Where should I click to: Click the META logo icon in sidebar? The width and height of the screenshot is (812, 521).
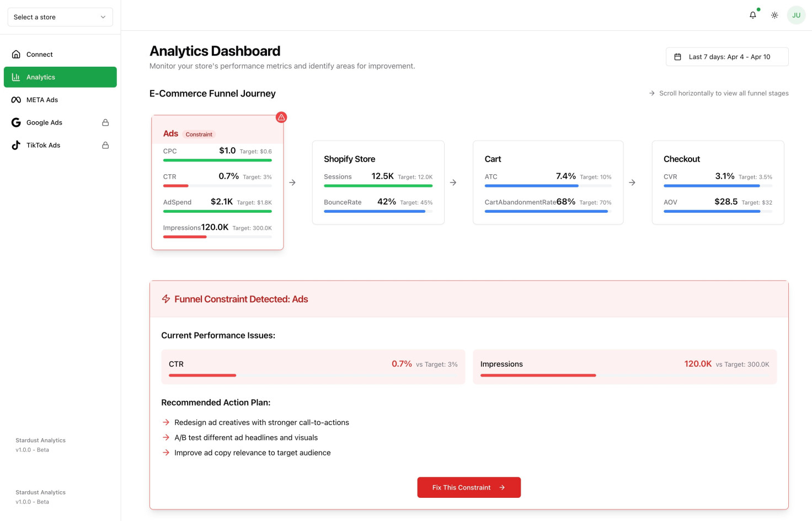tap(16, 100)
